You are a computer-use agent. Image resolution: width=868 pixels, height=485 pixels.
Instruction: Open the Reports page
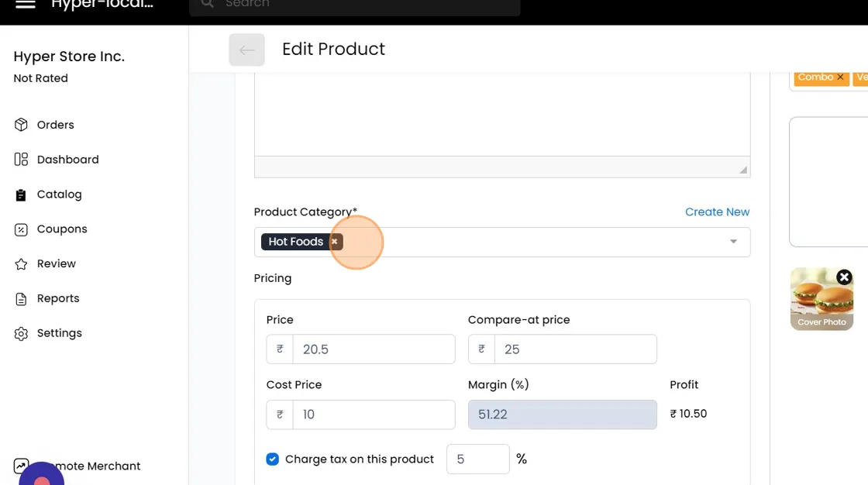point(58,298)
